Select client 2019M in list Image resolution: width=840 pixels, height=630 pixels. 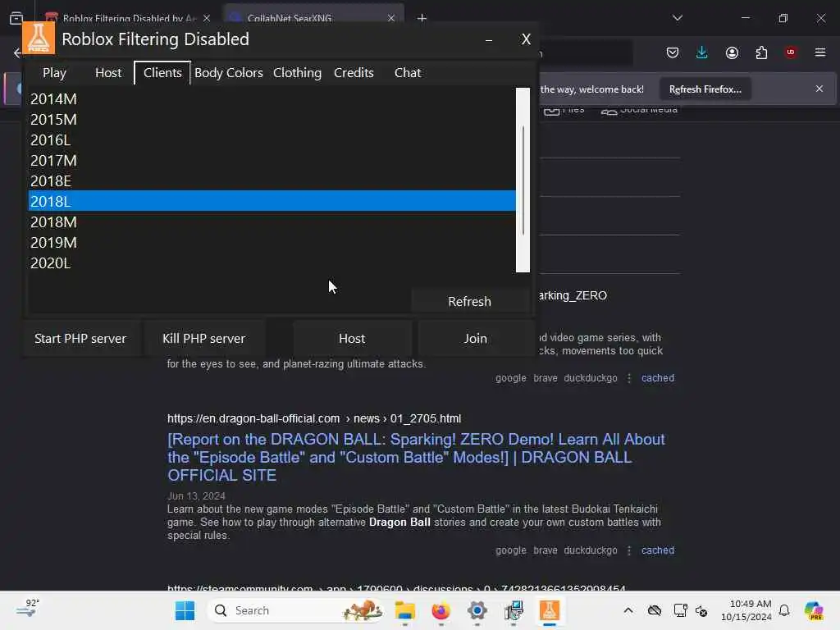(x=272, y=242)
